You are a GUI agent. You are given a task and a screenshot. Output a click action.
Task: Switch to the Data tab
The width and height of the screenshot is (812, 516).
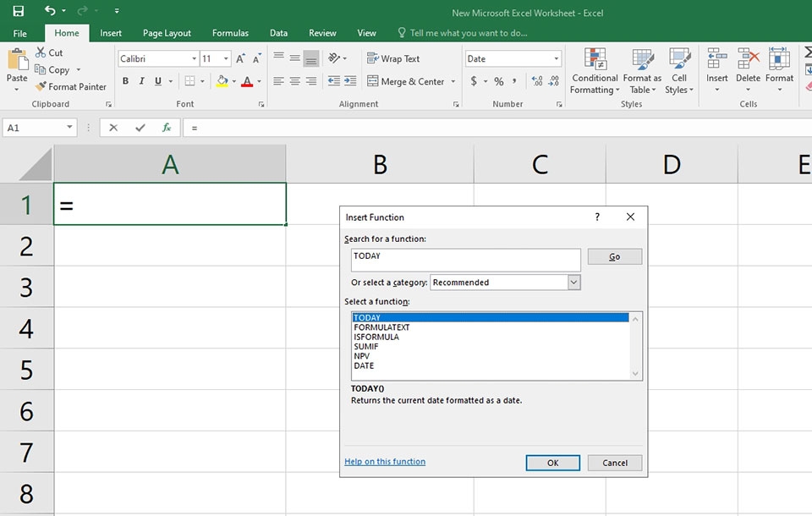point(278,33)
